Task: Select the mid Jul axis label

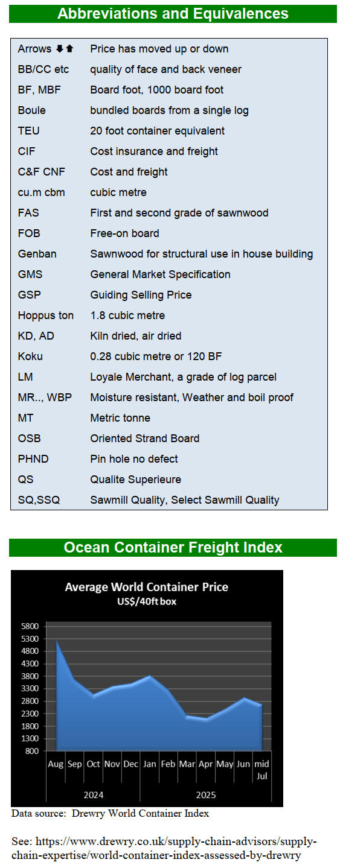Action: (262, 769)
